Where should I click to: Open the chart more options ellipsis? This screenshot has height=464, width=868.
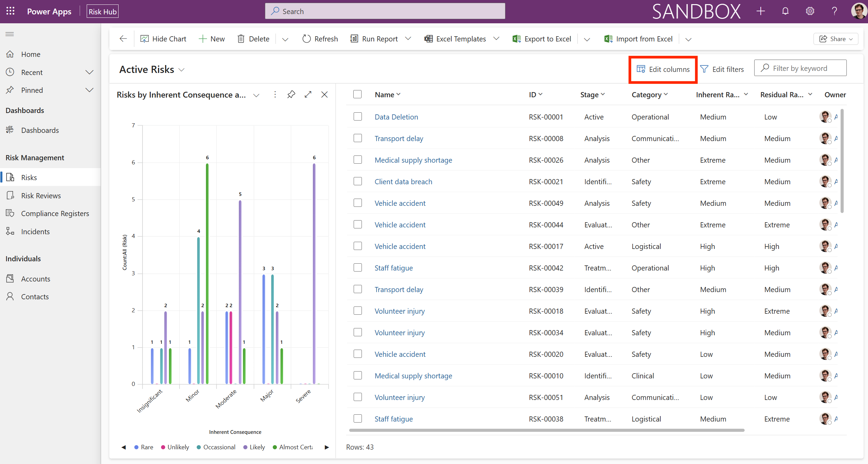[x=275, y=95]
